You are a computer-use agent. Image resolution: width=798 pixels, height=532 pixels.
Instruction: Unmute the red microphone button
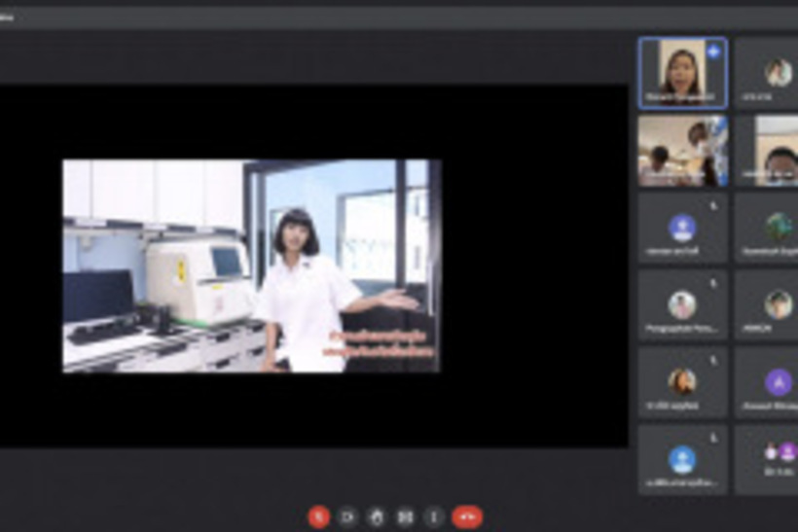[318, 517]
